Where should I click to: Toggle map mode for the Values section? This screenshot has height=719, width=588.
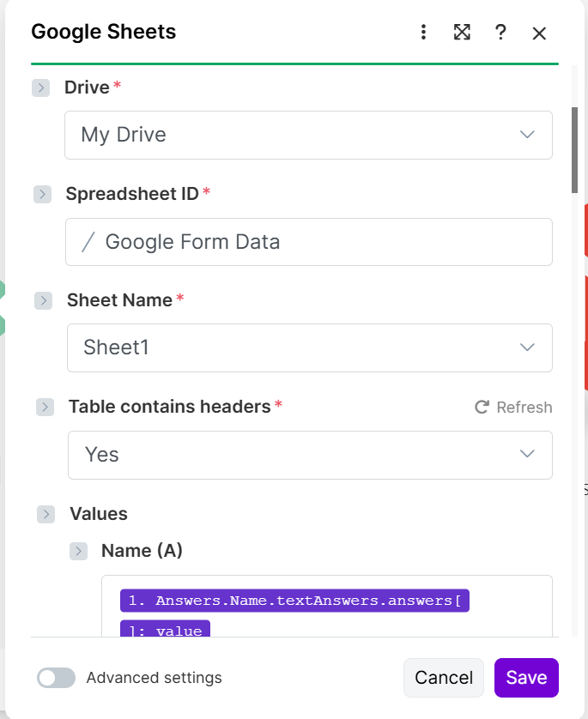[45, 514]
